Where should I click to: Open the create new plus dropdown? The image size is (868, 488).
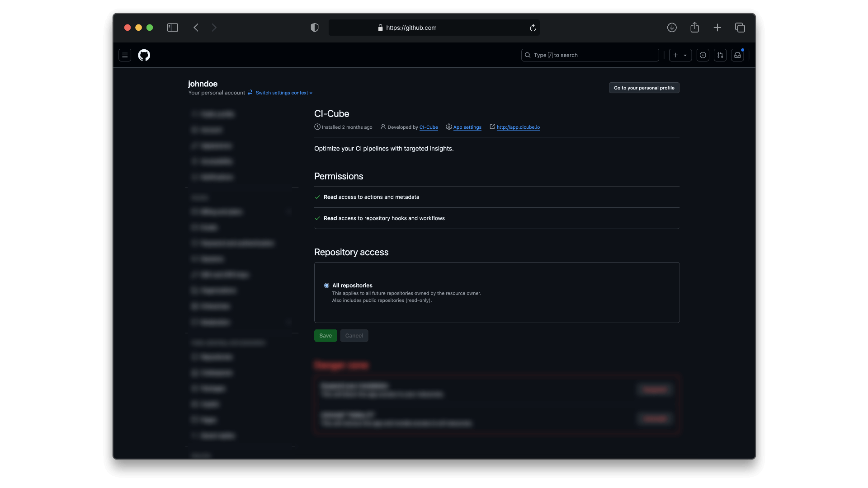point(680,55)
